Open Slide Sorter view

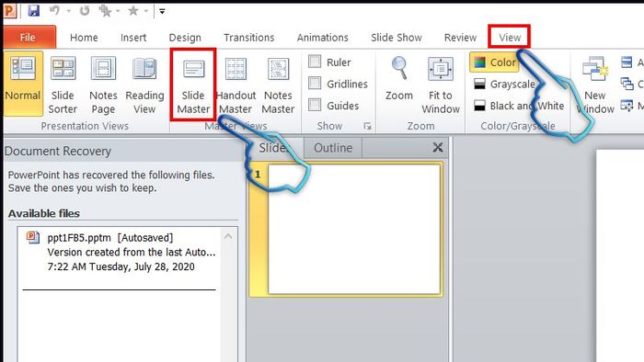pos(63,85)
